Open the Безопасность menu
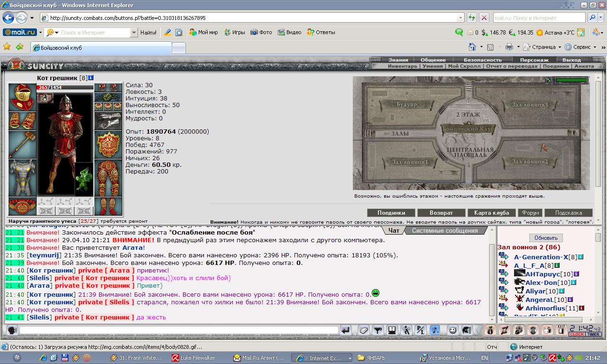607x364 pixels. (x=482, y=60)
